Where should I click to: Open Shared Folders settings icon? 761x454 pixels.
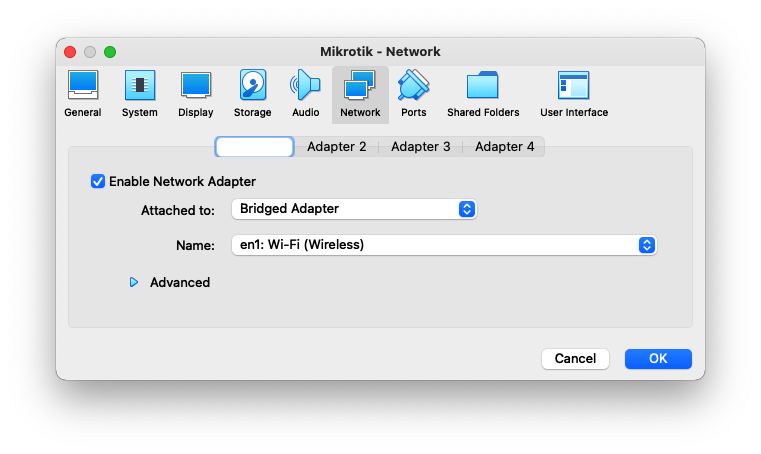(x=483, y=87)
